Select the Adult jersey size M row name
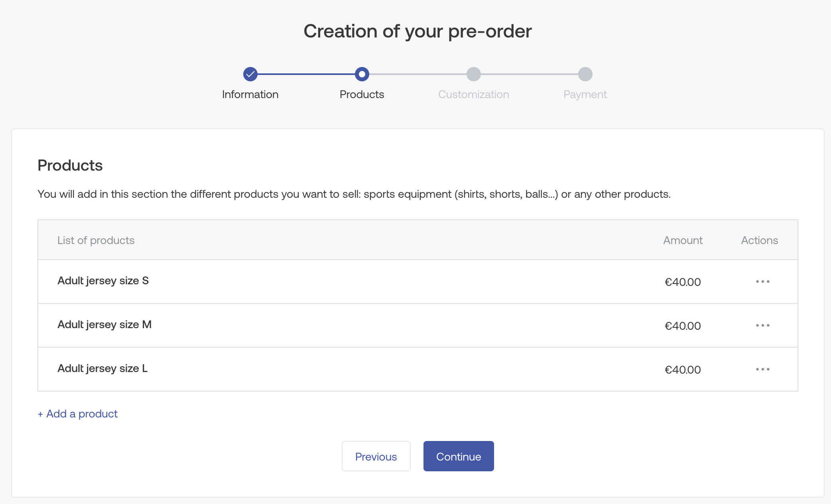The width and height of the screenshot is (831, 504). [104, 325]
